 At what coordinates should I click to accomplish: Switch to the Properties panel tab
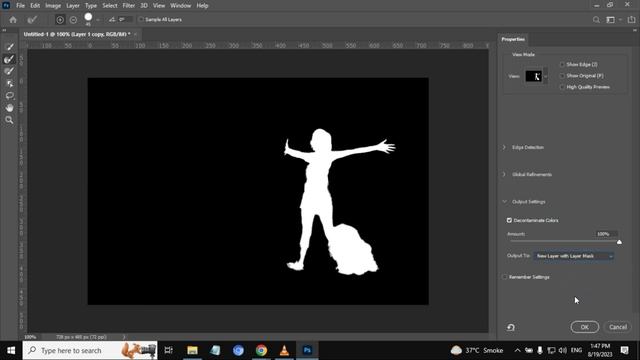(x=513, y=39)
